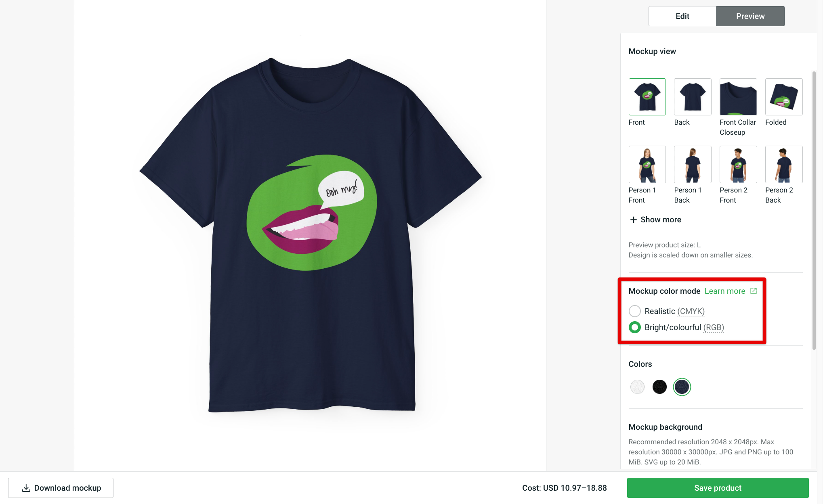Select the Folded mockup view
The height and width of the screenshot is (504, 823).
pos(783,96)
